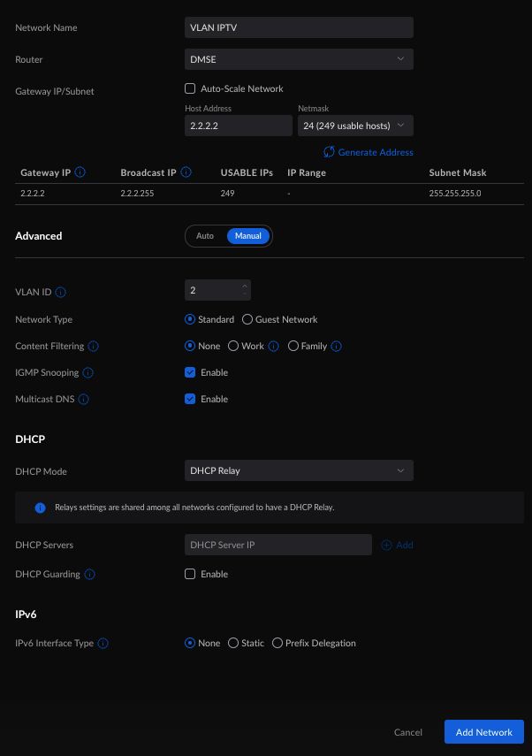Enable the Auto-Scale Network checkbox
The image size is (532, 756).
pyautogui.click(x=190, y=88)
